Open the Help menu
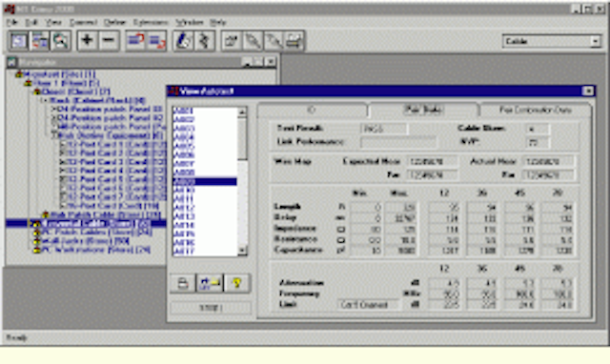The height and width of the screenshot is (364, 610). click(x=218, y=22)
